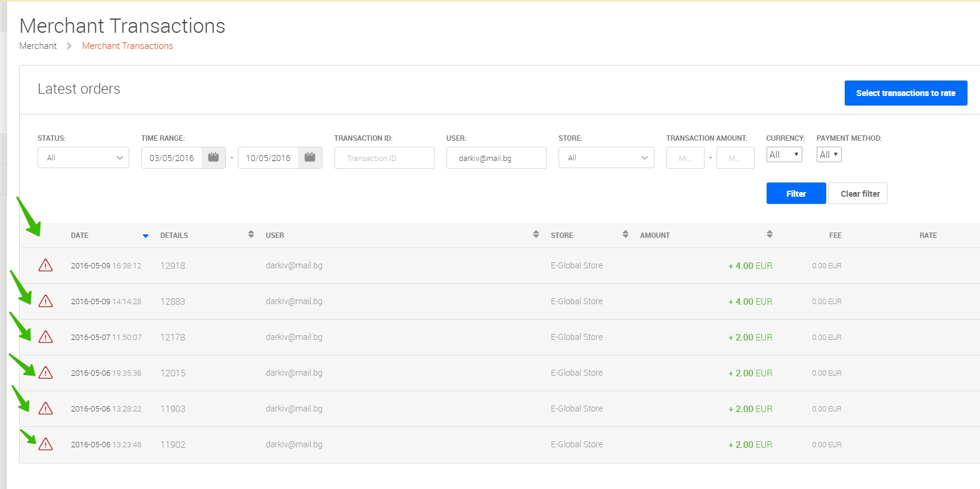Click warning icon for transaction 12178

point(45,337)
